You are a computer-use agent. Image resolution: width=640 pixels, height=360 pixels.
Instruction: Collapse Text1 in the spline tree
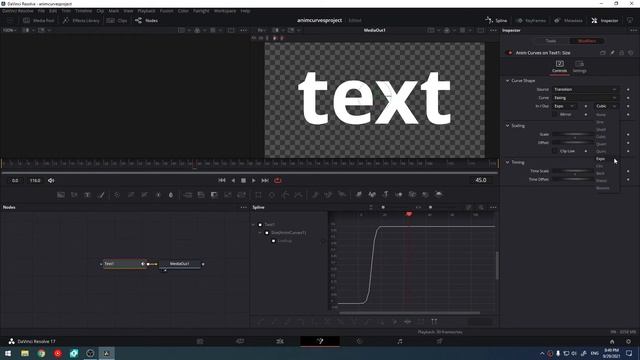click(x=253, y=224)
